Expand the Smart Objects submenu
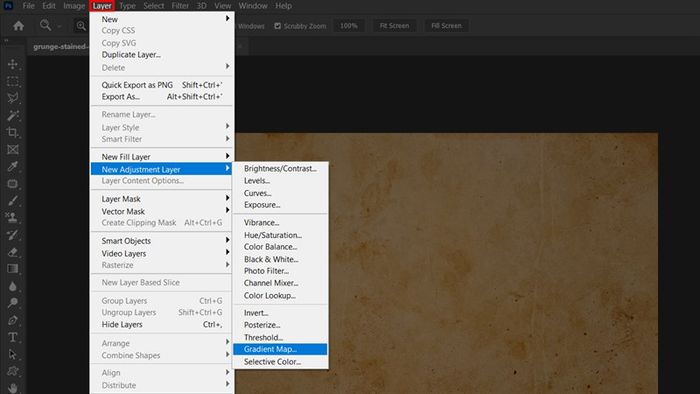 pos(162,241)
